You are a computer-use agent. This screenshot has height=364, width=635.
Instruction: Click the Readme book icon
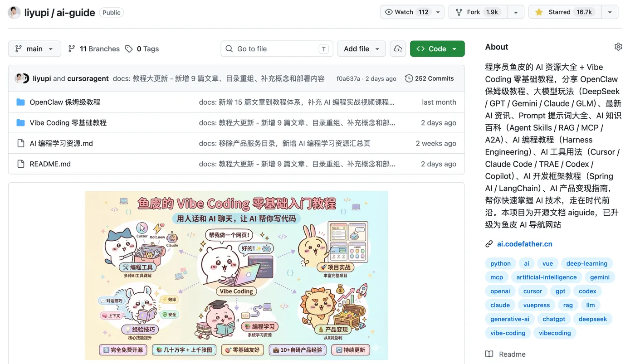(489, 354)
